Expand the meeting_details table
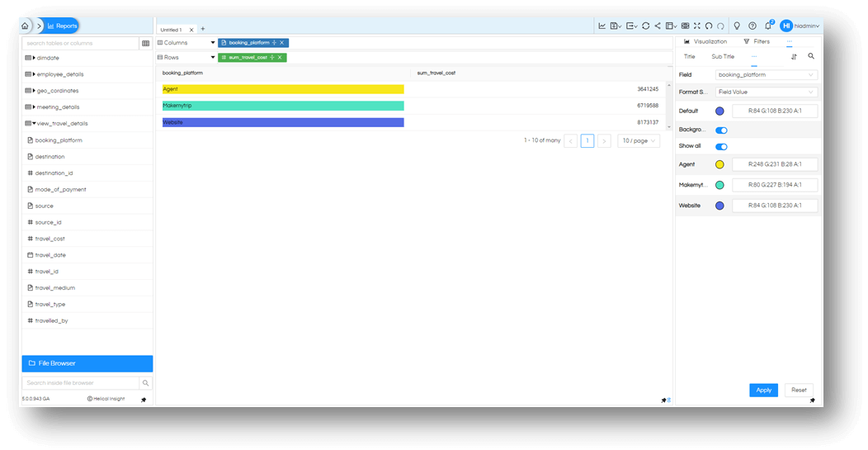868x450 pixels. pyautogui.click(x=35, y=107)
